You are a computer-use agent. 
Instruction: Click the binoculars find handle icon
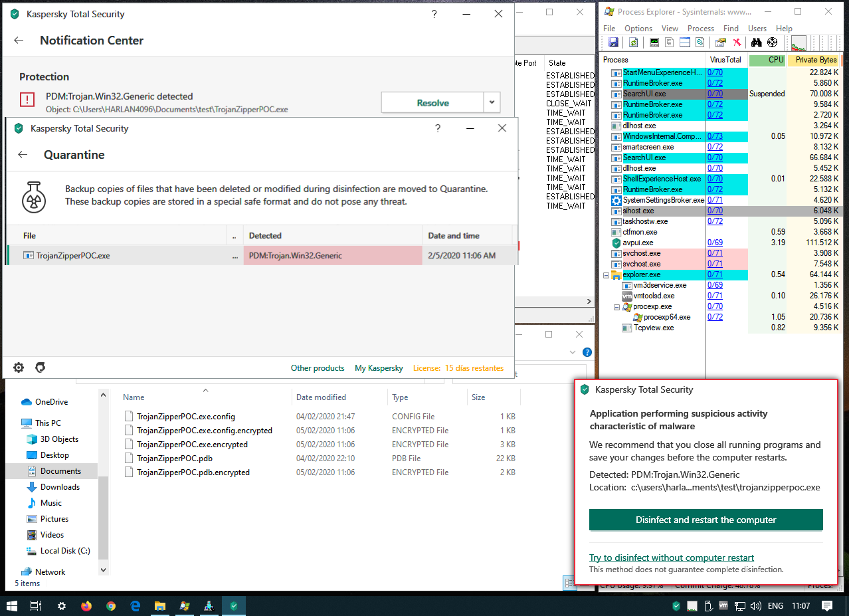[756, 43]
